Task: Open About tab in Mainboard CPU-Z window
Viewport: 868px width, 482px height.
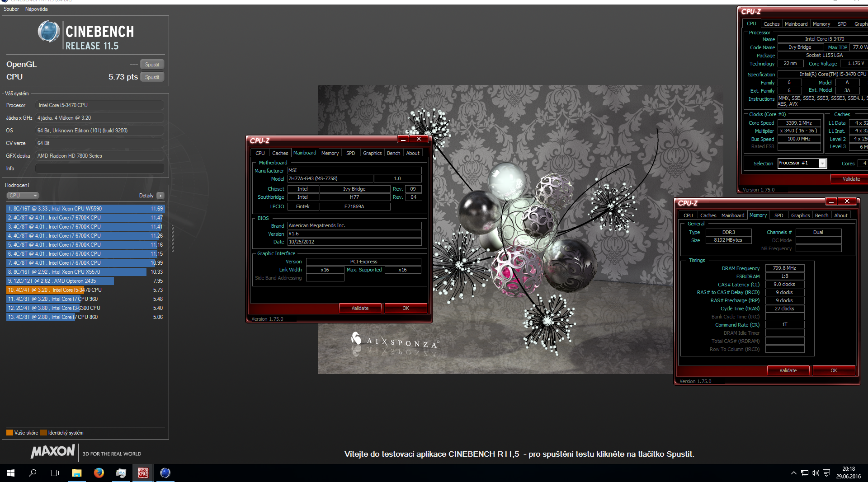Action: click(412, 153)
